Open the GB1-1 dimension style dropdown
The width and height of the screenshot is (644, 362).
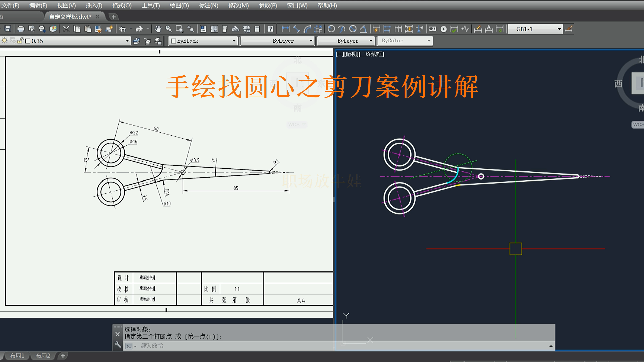535,29
